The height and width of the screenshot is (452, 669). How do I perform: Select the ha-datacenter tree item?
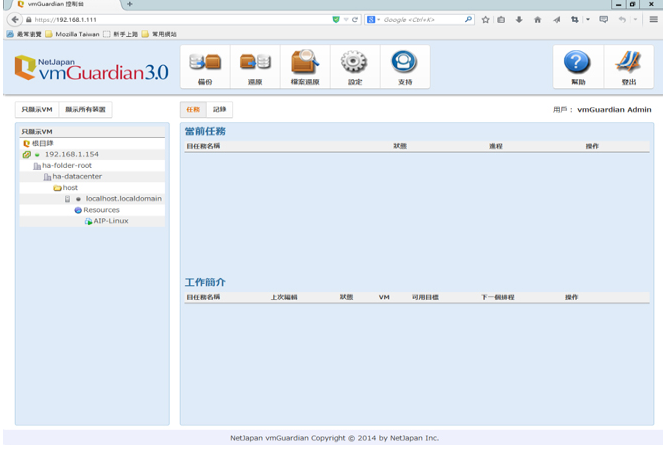77,177
